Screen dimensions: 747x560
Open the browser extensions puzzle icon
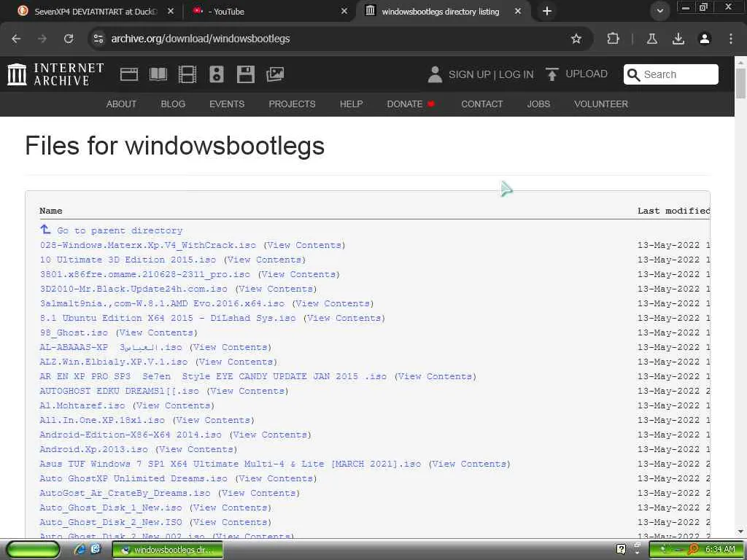(x=613, y=39)
